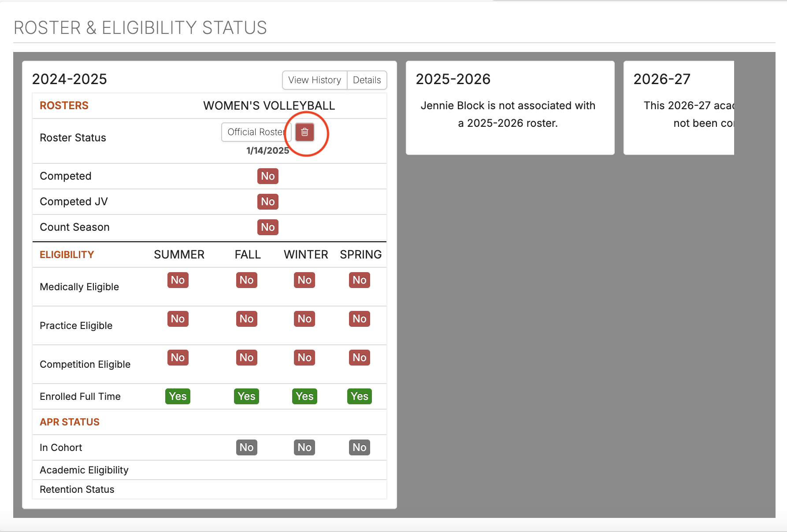
Task: Open View History for 2024-2025
Action: [315, 80]
